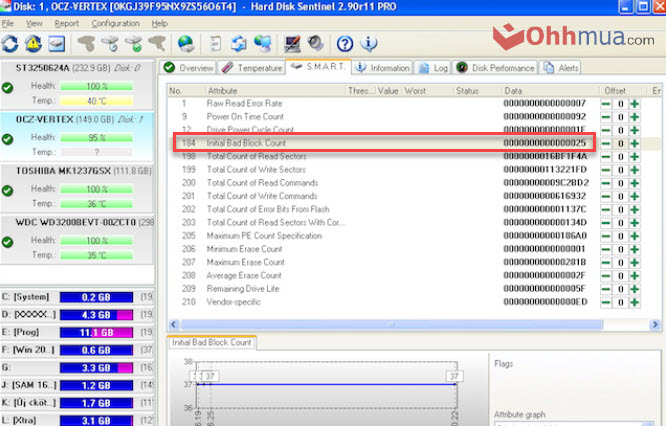Select the C: [System] partition bar

[x=96, y=297]
